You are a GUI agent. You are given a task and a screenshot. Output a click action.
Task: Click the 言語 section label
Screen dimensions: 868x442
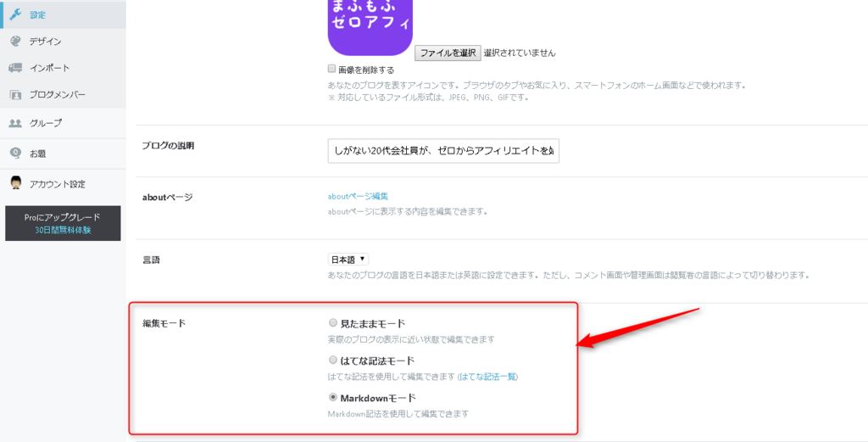pyautogui.click(x=151, y=260)
